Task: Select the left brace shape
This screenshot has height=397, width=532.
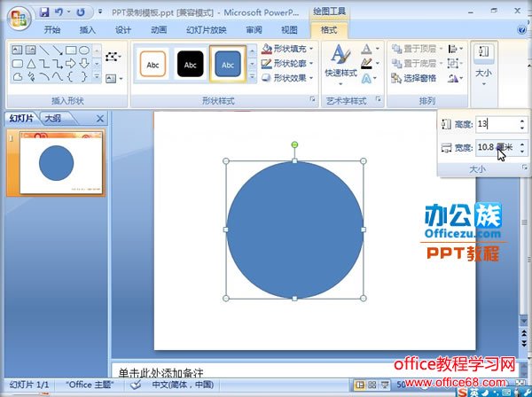Action: pos(70,77)
